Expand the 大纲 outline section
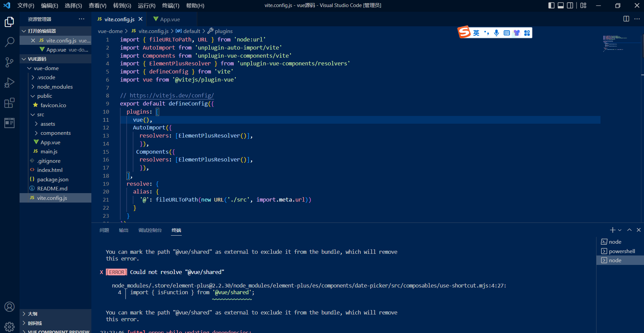This screenshot has height=333, width=644. (x=55, y=314)
